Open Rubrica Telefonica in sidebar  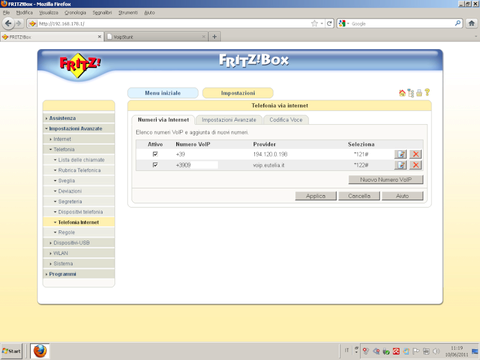click(x=79, y=170)
